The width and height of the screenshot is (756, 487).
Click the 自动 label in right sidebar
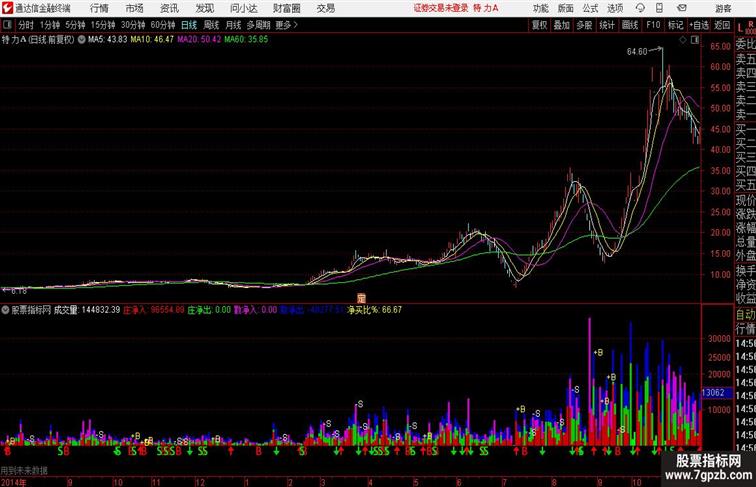(x=745, y=314)
